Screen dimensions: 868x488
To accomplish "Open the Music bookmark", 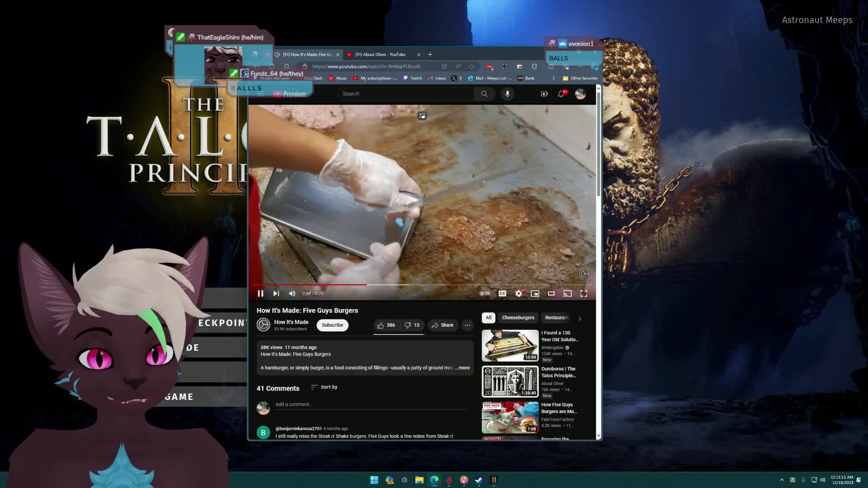I will pyautogui.click(x=338, y=78).
